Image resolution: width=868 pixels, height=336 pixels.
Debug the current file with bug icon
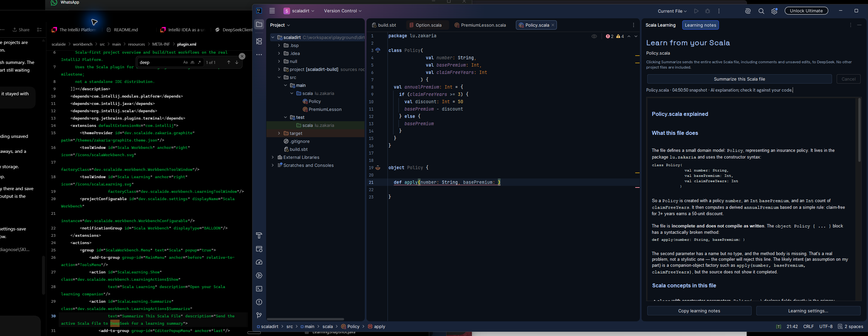click(x=708, y=11)
